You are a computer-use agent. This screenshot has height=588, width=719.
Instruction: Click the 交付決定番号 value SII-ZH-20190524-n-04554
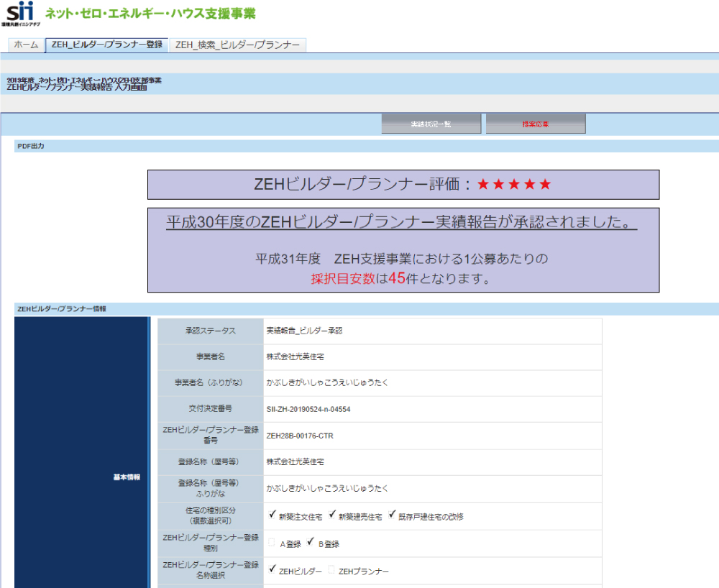coord(308,409)
